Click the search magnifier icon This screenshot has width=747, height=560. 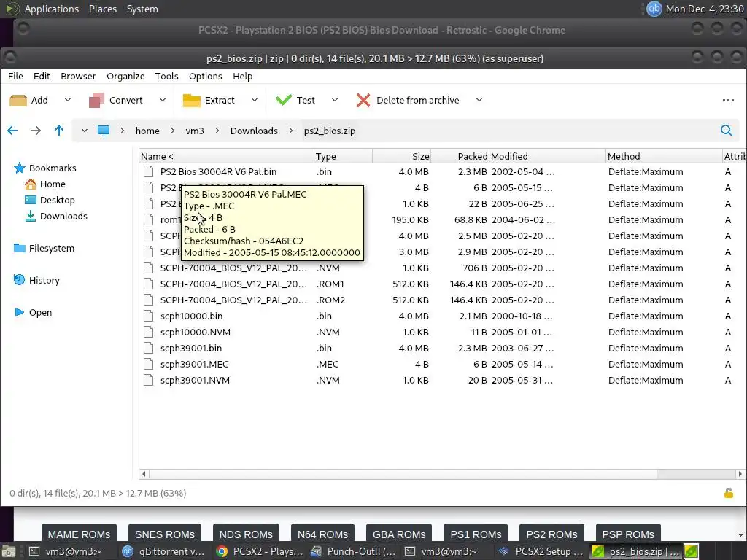[x=726, y=131]
